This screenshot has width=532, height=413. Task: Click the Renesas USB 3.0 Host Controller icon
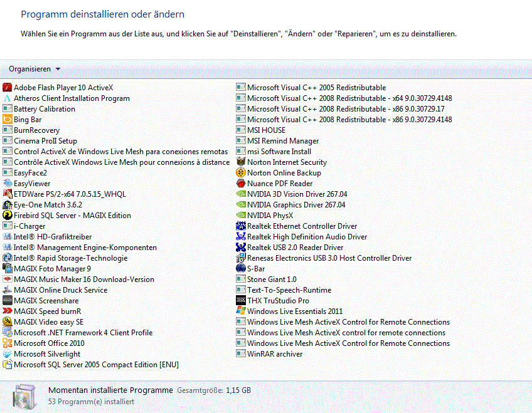point(240,258)
